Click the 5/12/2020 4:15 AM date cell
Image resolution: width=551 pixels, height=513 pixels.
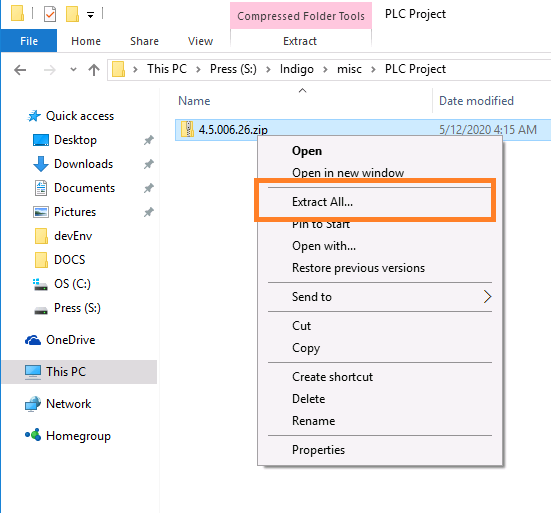pos(488,130)
